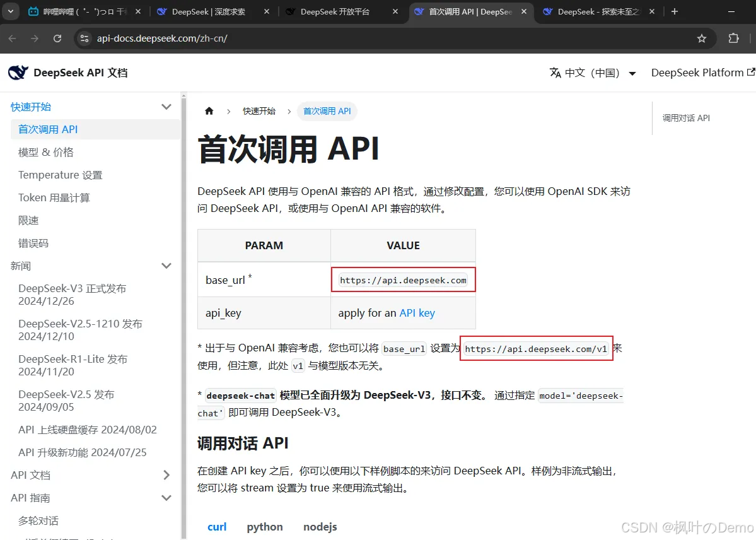756x540 pixels.
Task: Bookmark this page with the star icon
Action: pyautogui.click(x=702, y=38)
